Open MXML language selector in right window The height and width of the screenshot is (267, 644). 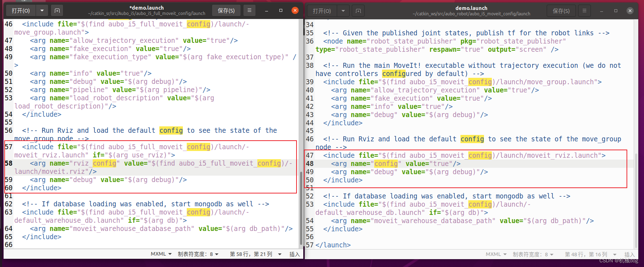point(496,254)
